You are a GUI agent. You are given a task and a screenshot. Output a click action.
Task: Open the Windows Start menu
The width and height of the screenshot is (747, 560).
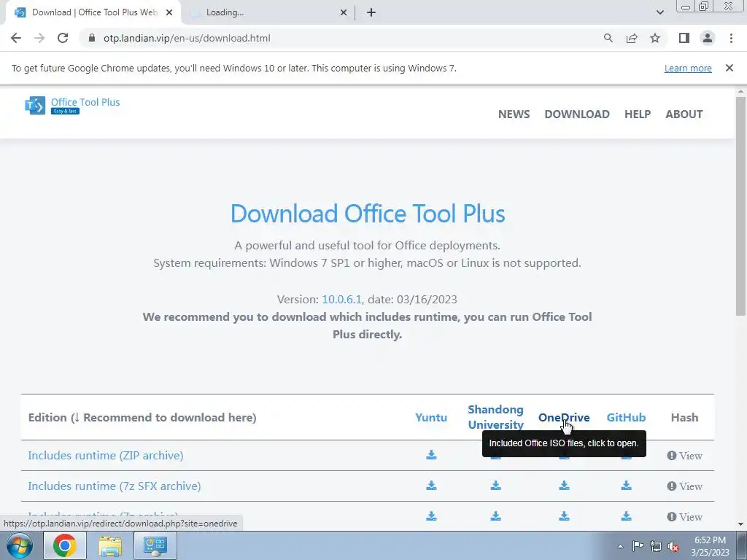pyautogui.click(x=19, y=545)
